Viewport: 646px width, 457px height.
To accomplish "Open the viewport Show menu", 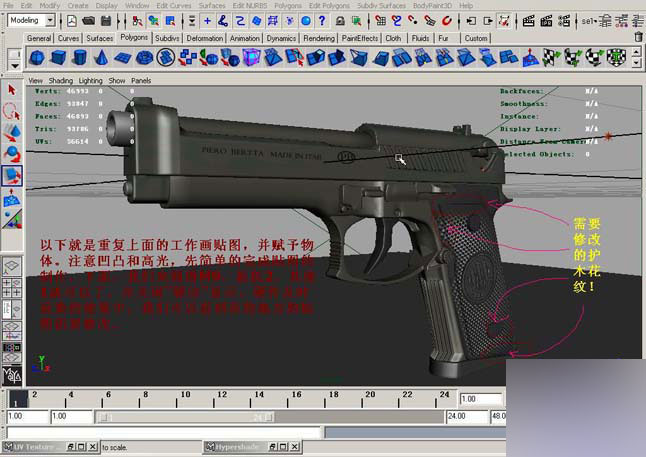I will click(117, 80).
